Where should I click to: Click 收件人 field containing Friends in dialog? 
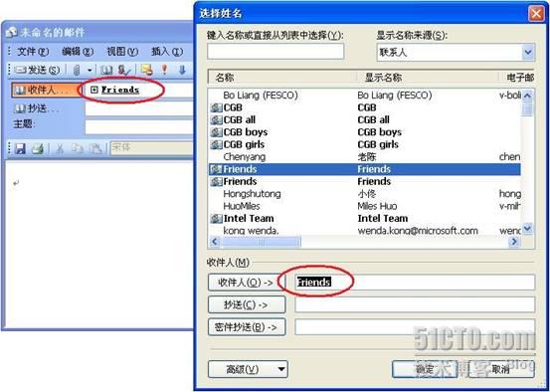[x=415, y=283]
